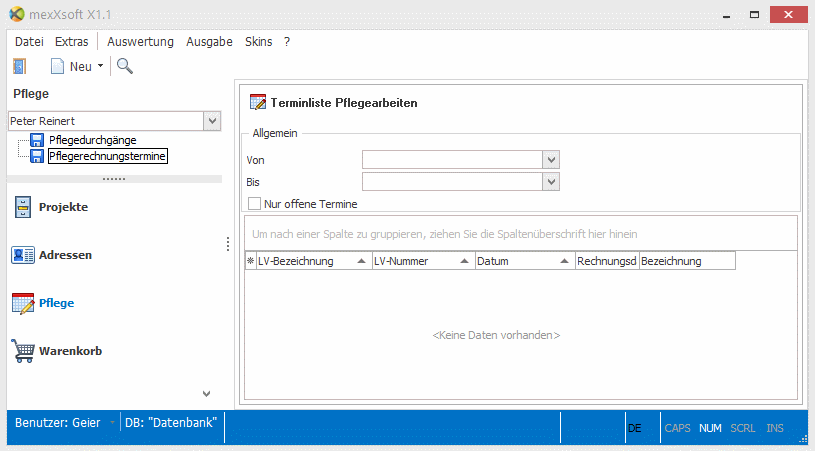
Task: Open dropdown arrow next to Benutzer Geier
Action: tap(112, 423)
